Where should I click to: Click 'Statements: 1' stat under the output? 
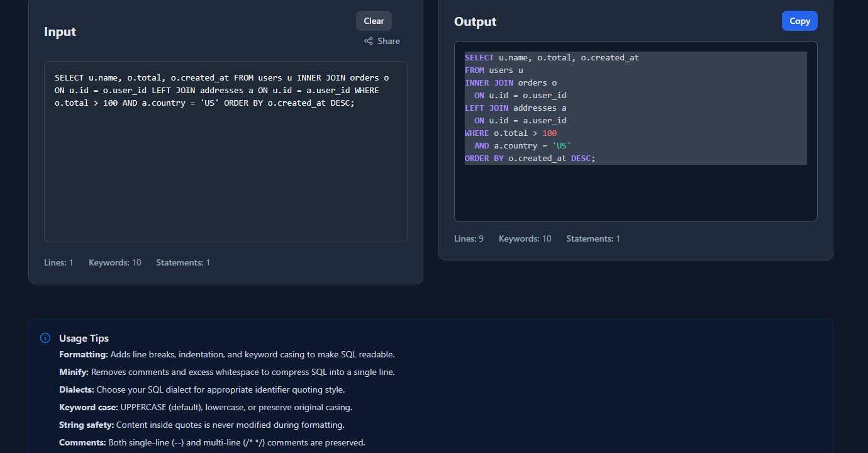pyautogui.click(x=593, y=238)
